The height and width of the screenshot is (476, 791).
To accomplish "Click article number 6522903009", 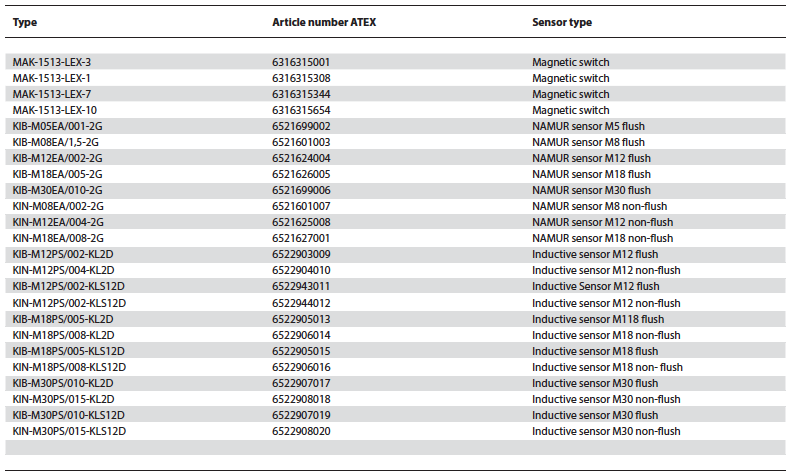I will pos(301,254).
